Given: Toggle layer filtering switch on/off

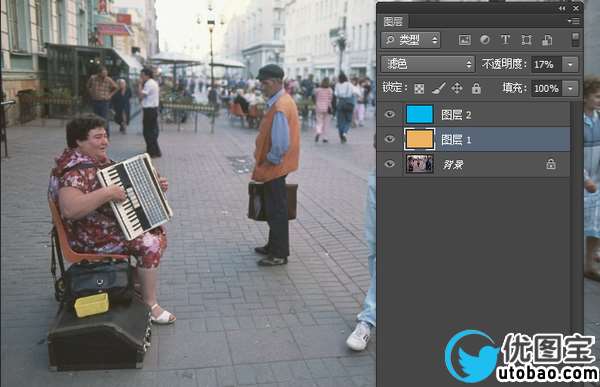Looking at the screenshot, I should [575, 40].
